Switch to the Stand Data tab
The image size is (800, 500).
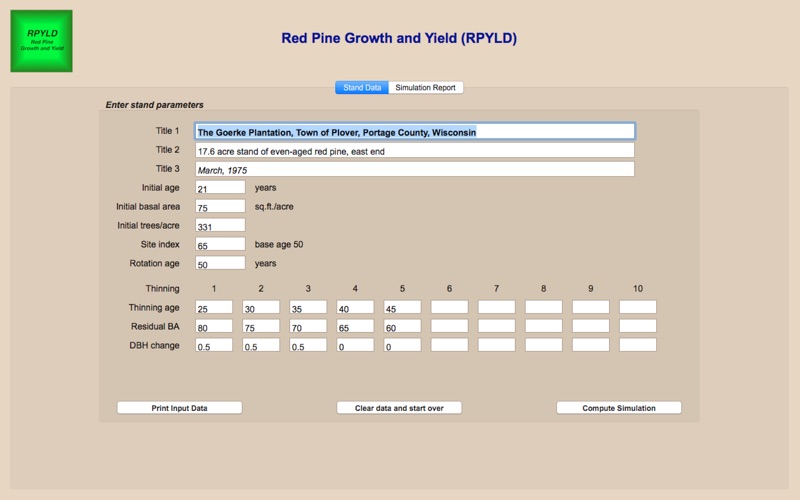(362, 88)
